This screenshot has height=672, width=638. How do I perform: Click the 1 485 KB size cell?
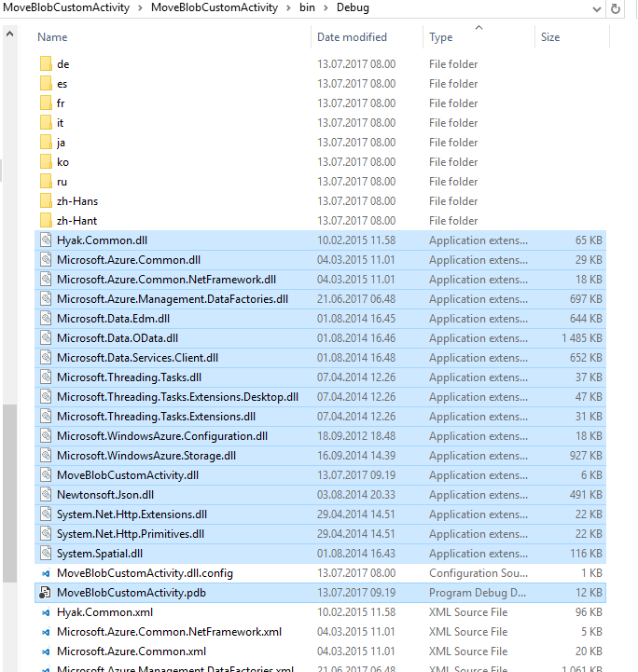(582, 338)
